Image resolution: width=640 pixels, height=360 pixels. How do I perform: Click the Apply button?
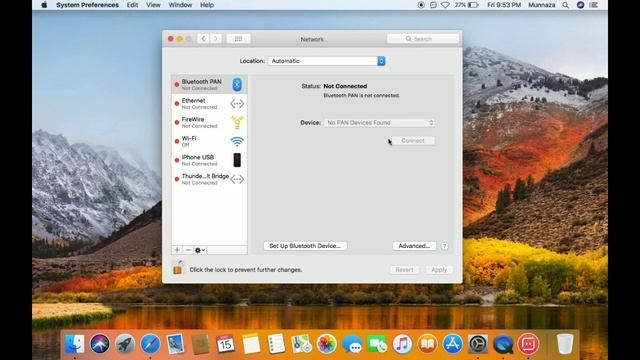coord(439,269)
